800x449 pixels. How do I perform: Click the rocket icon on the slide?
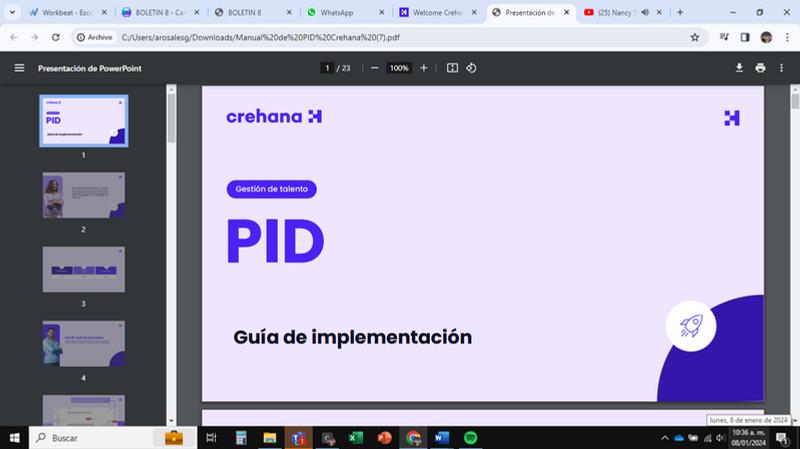[691, 326]
